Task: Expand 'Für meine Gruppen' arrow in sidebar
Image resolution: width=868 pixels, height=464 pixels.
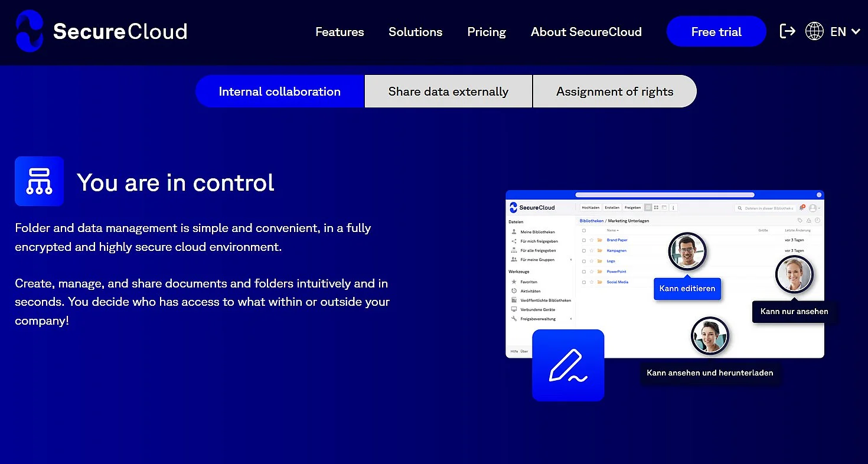Action: [571, 260]
